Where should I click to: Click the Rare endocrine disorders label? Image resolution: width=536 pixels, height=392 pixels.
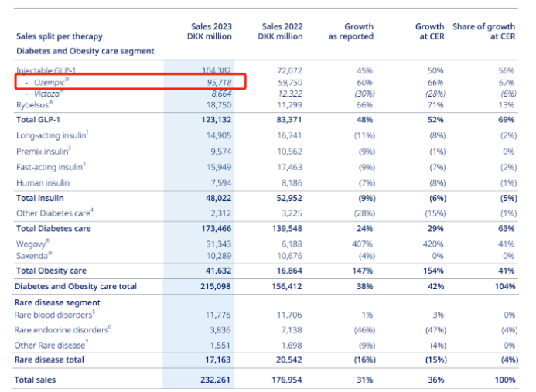click(x=63, y=330)
